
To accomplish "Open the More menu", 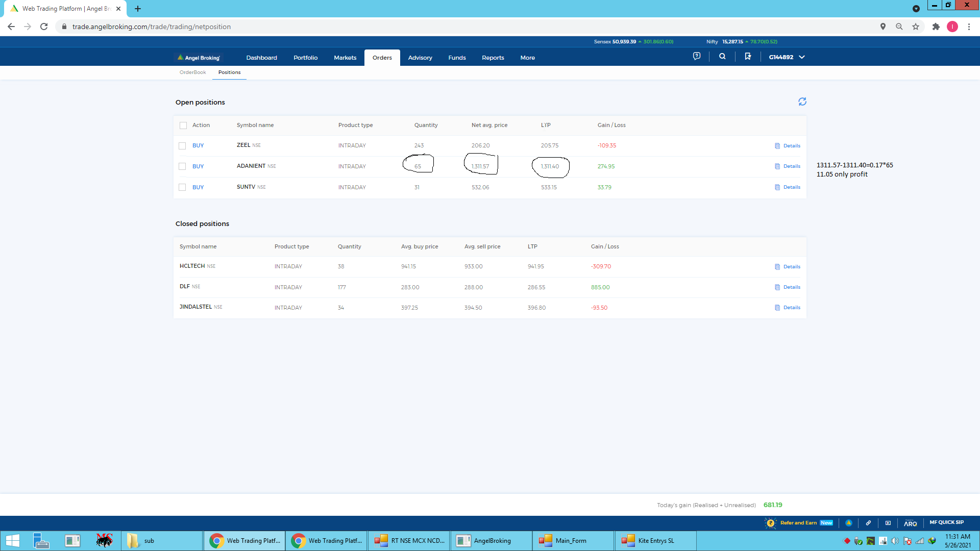I will tap(527, 58).
